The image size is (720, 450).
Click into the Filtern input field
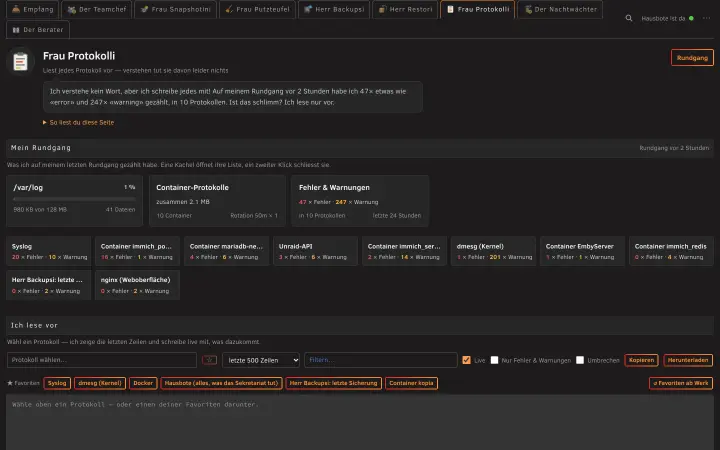click(x=381, y=360)
